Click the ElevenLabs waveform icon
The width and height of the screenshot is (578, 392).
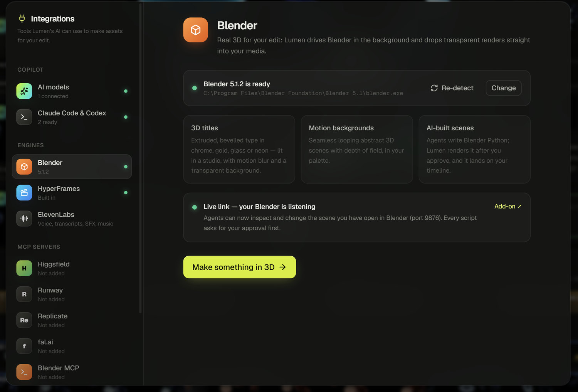24,218
